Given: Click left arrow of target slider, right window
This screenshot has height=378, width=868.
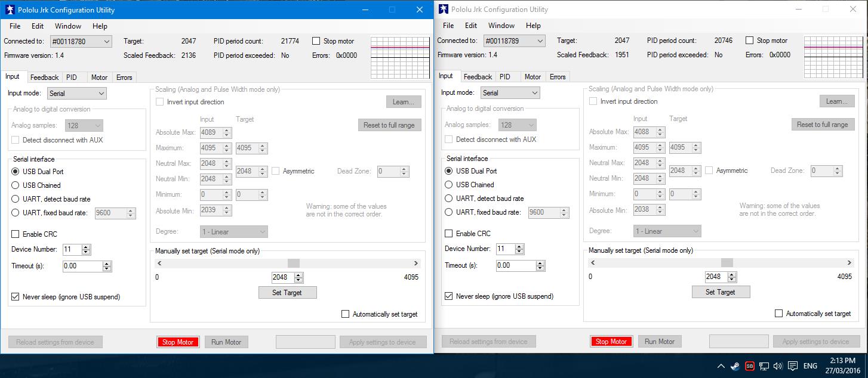Looking at the screenshot, I should tap(593, 263).
